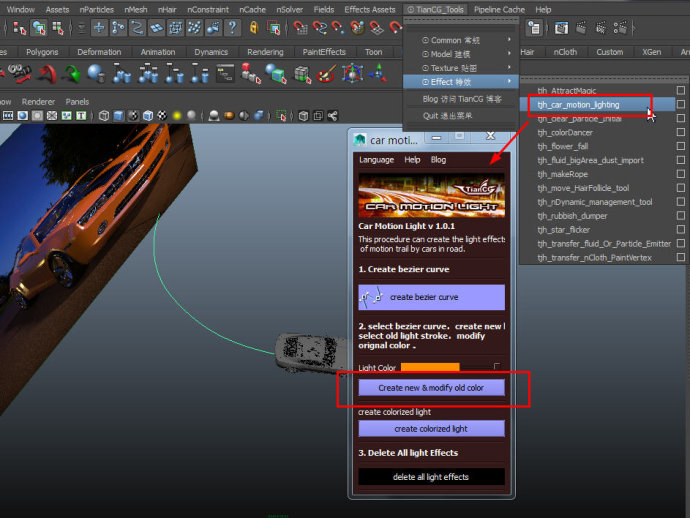Click the camera film shelf icon
Image resolution: width=690 pixels, height=518 pixels.
click(x=20, y=73)
